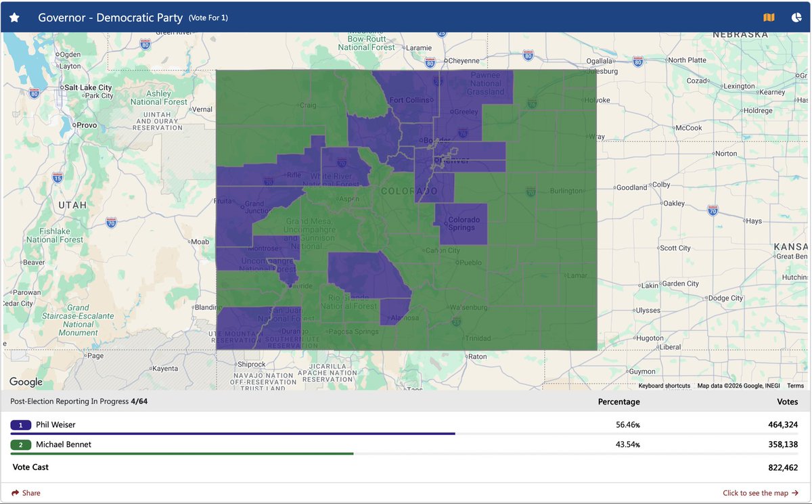Screen dimensions: 812x504
Task: Open map Terms link
Action: coord(795,386)
